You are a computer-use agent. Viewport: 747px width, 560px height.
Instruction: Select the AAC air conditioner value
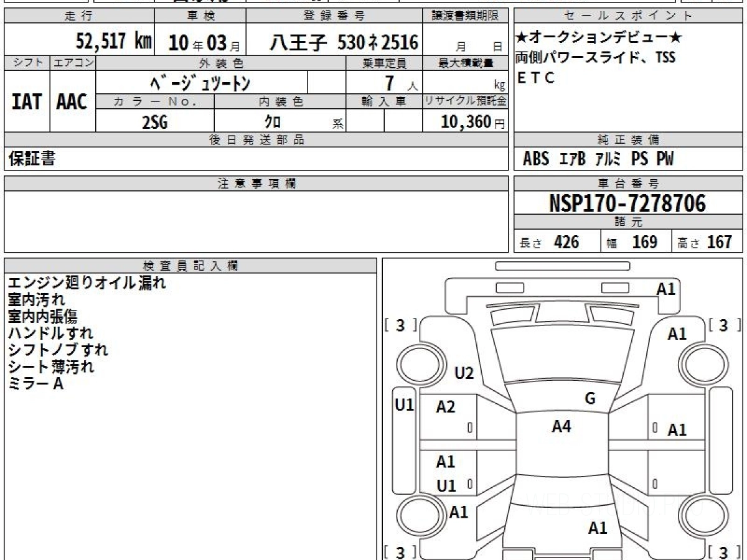[72, 102]
